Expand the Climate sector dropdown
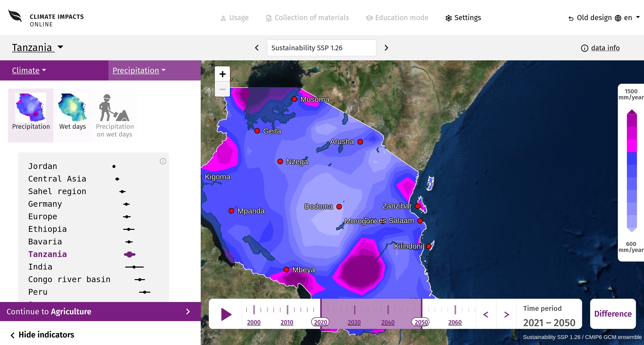This screenshot has width=644, height=345. [x=29, y=70]
